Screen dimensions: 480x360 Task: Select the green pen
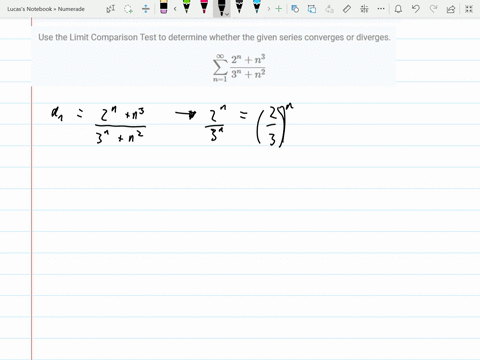(187, 7)
